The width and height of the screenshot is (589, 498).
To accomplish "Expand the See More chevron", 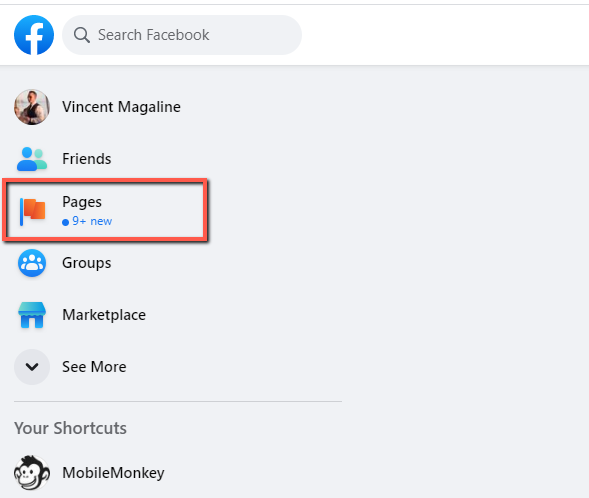I will click(x=32, y=367).
